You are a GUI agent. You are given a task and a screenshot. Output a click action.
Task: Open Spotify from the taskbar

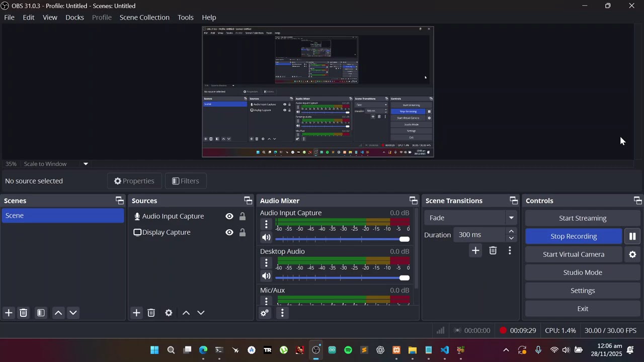[348, 350]
